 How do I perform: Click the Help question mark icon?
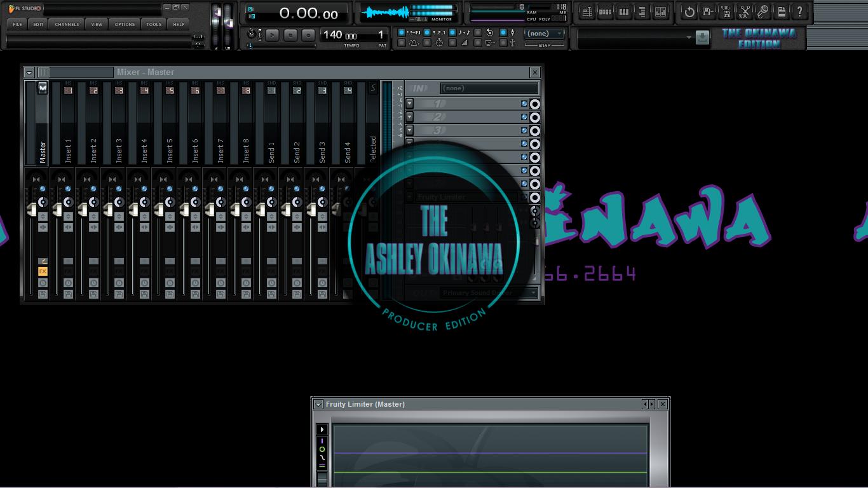tap(799, 11)
